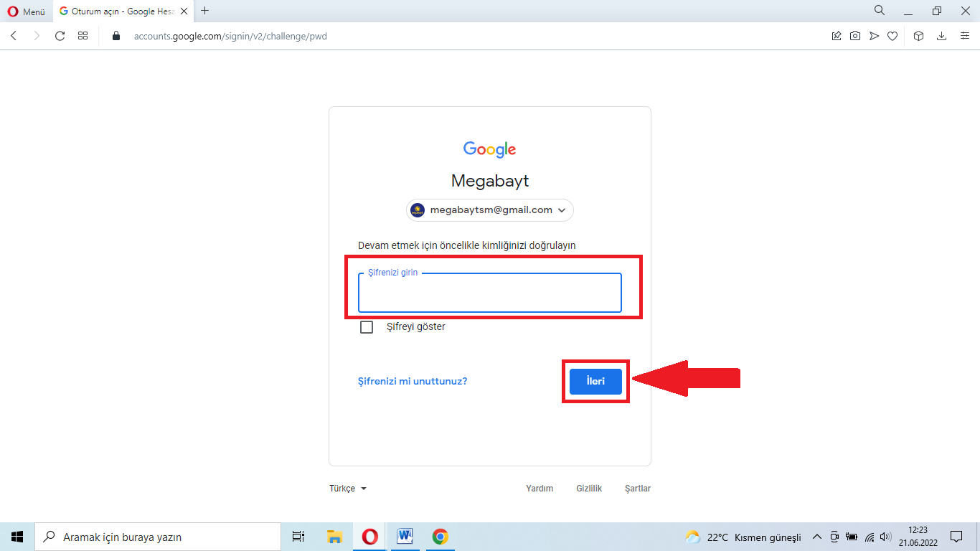
Task: Expand hidden icons in the system tray
Action: (817, 536)
